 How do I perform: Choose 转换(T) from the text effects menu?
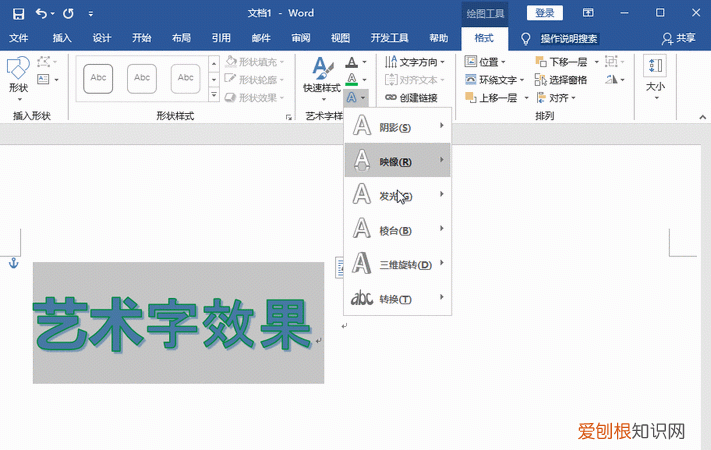pos(398,298)
